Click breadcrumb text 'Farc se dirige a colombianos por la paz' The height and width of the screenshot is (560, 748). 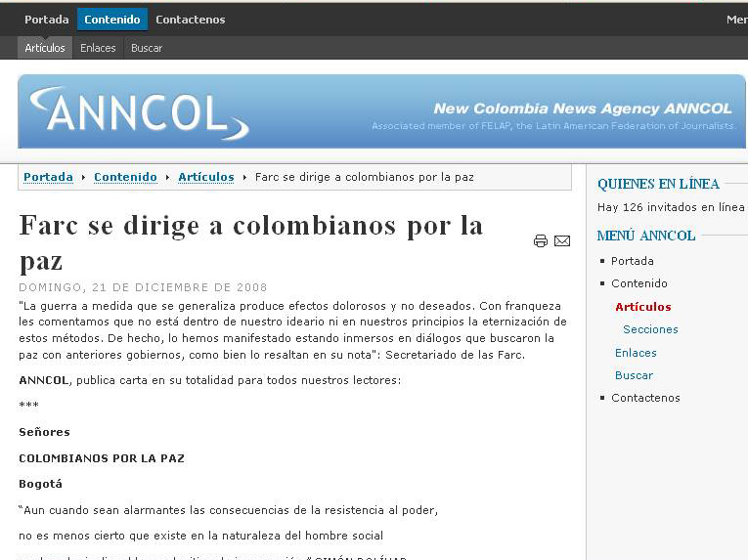(x=365, y=177)
